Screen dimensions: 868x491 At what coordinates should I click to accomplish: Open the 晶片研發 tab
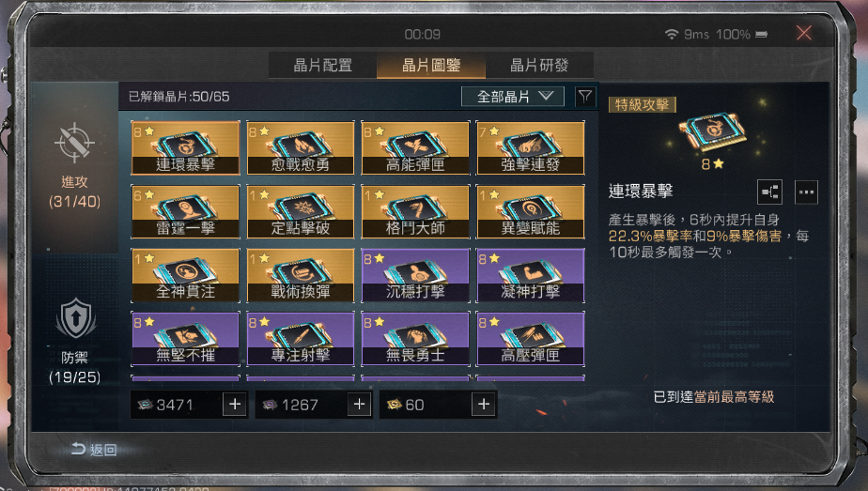click(x=539, y=65)
